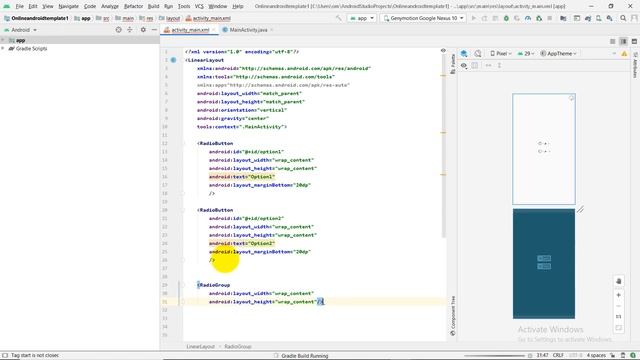The height and width of the screenshot is (360, 640).
Task: Select the white design preview thumbnail
Action: pyautogui.click(x=544, y=149)
